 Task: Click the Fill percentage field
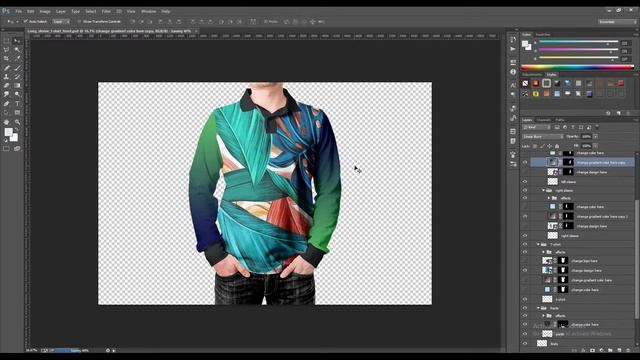pos(587,146)
